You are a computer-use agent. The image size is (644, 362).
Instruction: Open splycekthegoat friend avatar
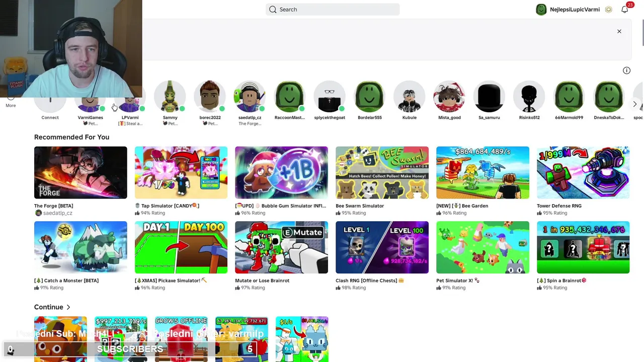tap(330, 96)
